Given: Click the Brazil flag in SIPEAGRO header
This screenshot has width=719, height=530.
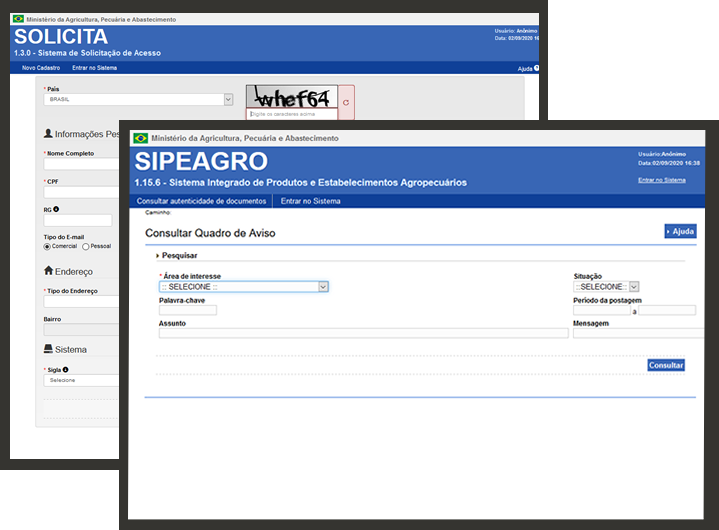Looking at the screenshot, I should pos(140,138).
